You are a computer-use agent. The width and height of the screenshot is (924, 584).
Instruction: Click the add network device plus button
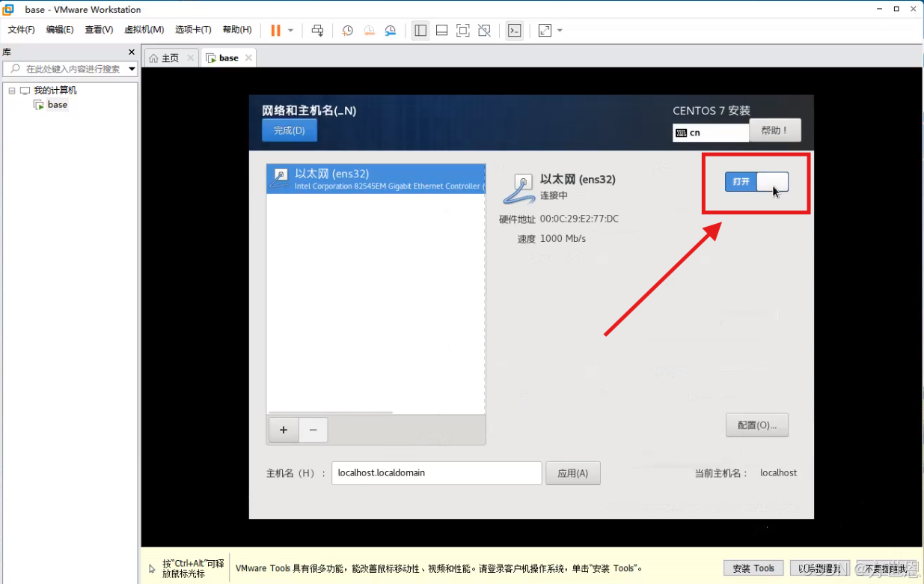pyautogui.click(x=284, y=430)
